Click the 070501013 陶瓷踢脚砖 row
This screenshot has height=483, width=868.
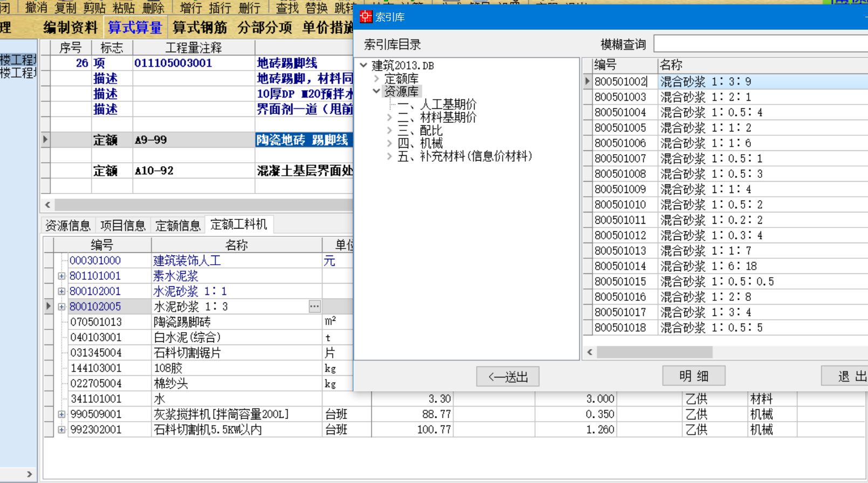[198, 322]
